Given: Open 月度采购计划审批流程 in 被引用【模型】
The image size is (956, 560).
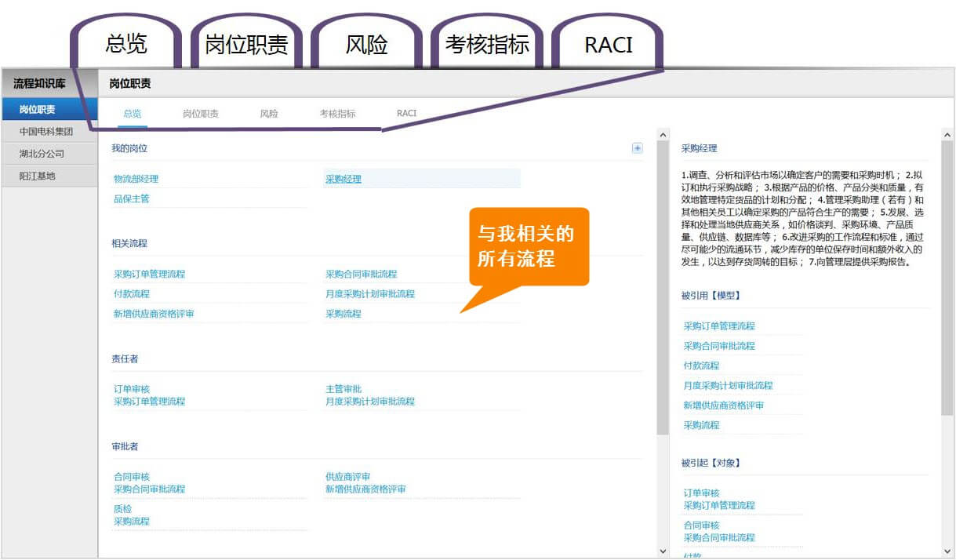Looking at the screenshot, I should click(728, 385).
